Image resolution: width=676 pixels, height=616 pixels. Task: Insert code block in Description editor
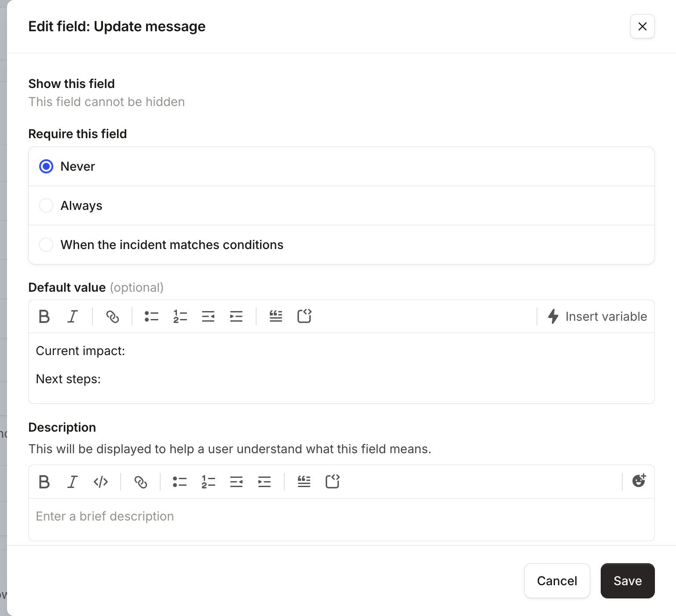pos(332,482)
